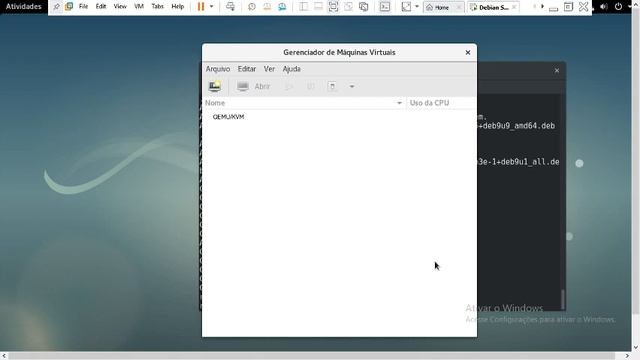Close the terminal window behind the manager
The width and height of the screenshot is (640, 360).
[557, 71]
